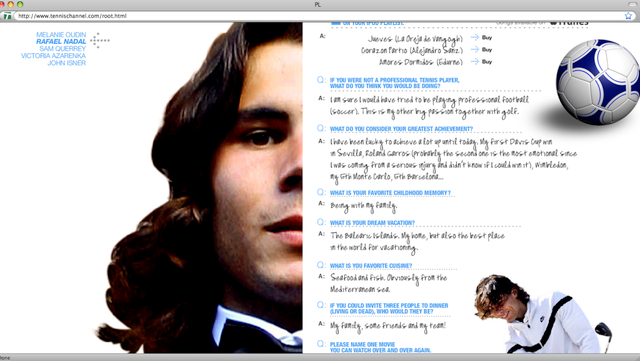Click the arrow icon next to Corazon Partio
The width and height of the screenshot is (640, 361).
click(475, 50)
